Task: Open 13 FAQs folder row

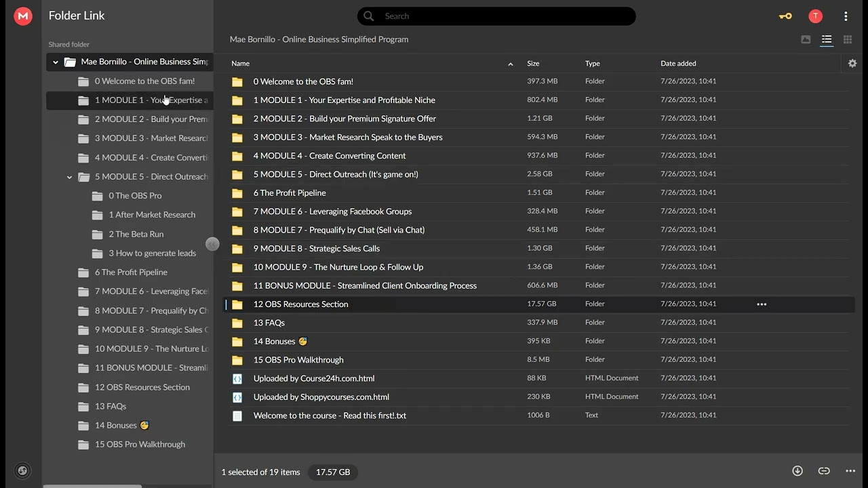Action: point(540,323)
